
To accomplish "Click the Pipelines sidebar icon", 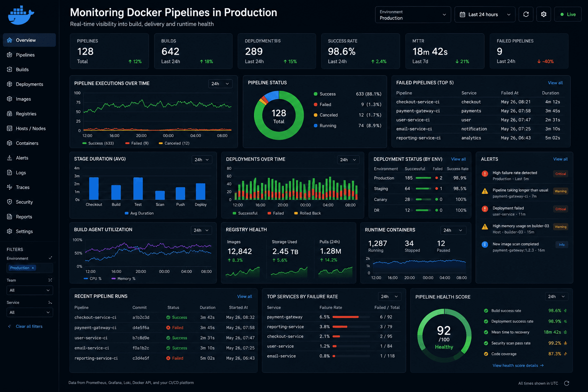I will click(x=10, y=55).
